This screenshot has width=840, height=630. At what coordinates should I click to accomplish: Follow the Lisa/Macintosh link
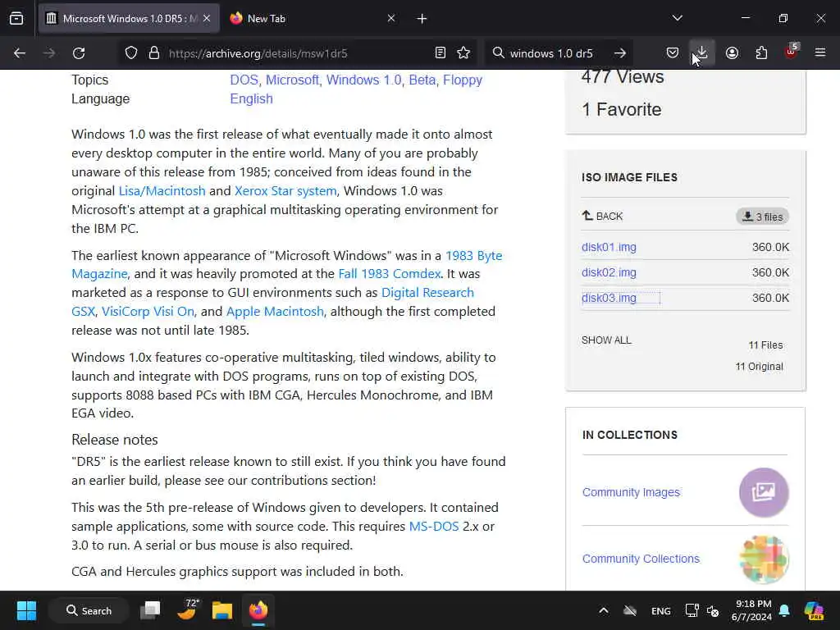coord(162,190)
